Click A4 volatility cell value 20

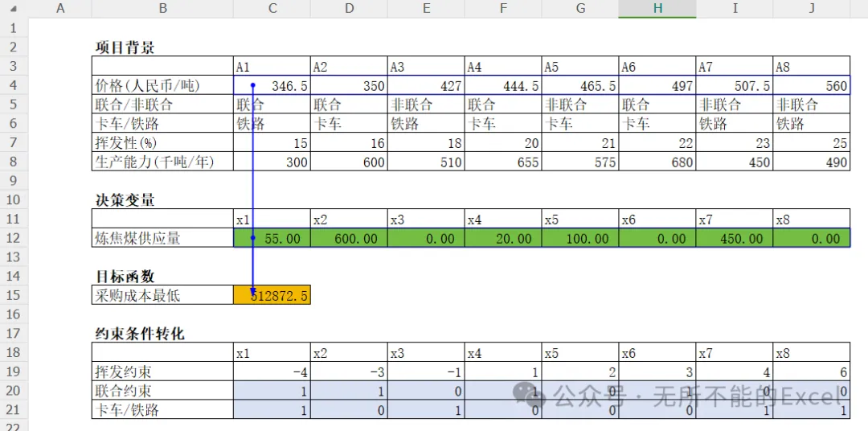pyautogui.click(x=503, y=142)
